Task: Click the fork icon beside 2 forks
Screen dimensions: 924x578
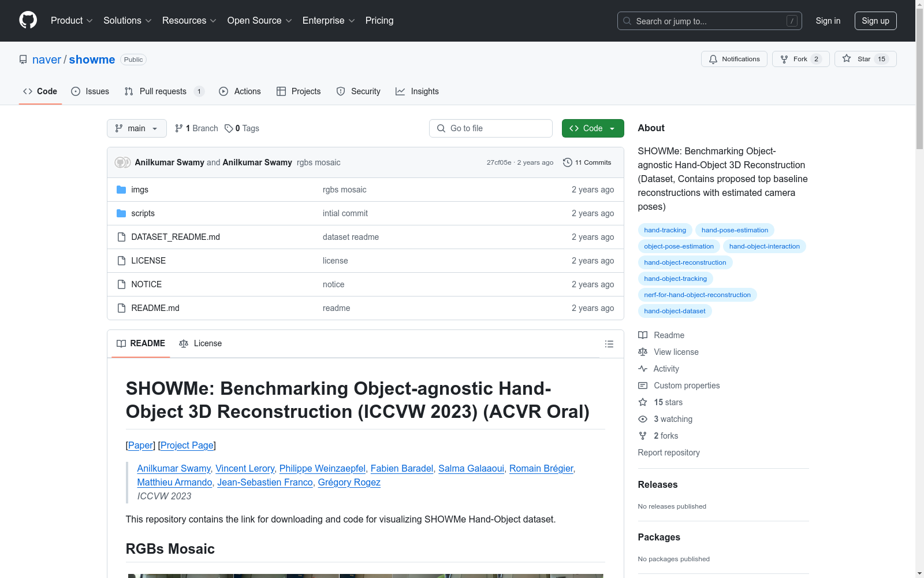Action: 643,436
